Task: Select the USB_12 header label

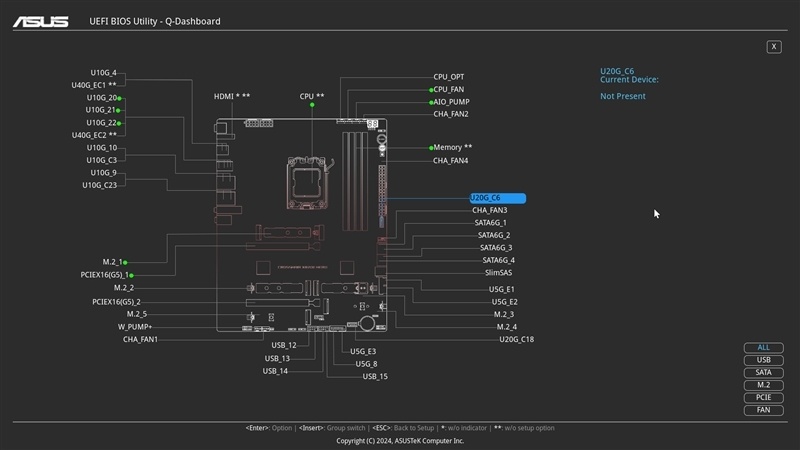Action: click(x=284, y=345)
